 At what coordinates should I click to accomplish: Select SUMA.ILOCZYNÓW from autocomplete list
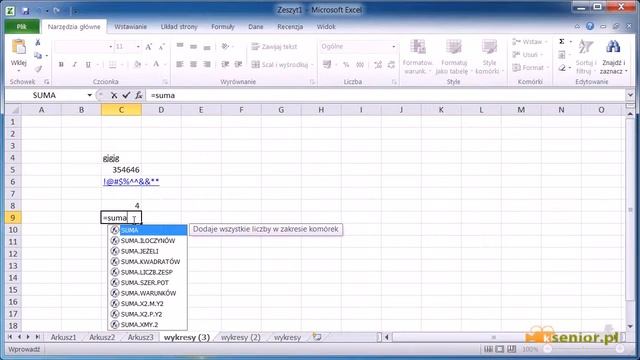[148, 241]
